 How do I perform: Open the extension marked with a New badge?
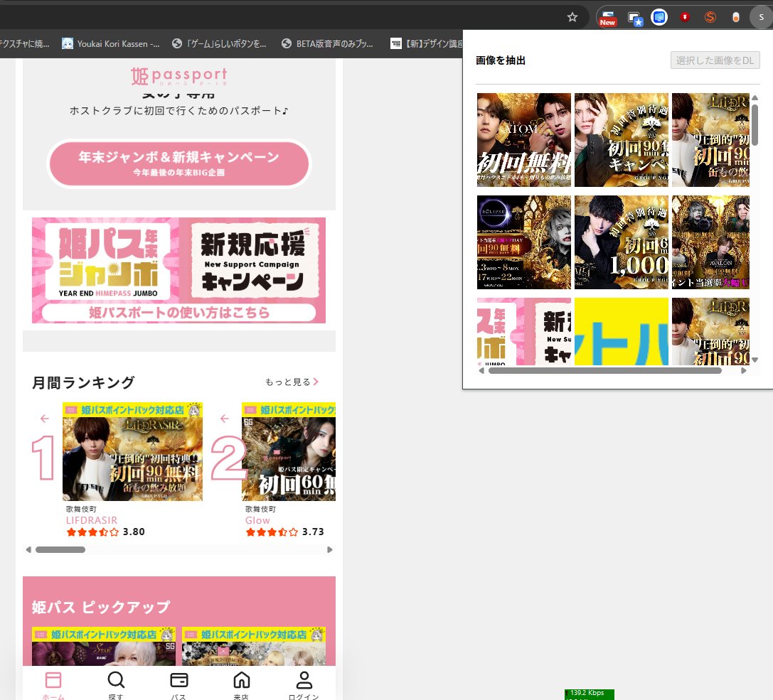(607, 17)
